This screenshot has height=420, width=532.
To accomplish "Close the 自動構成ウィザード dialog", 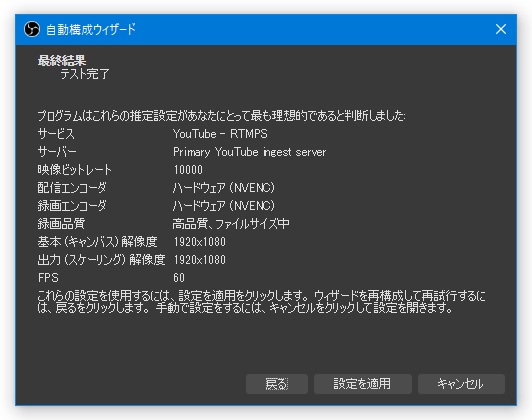I will (501, 29).
